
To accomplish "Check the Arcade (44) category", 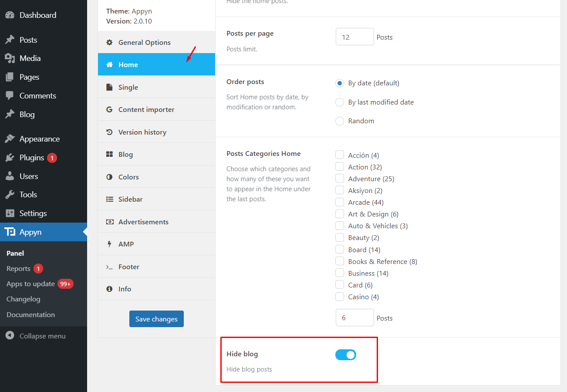I will point(340,202).
